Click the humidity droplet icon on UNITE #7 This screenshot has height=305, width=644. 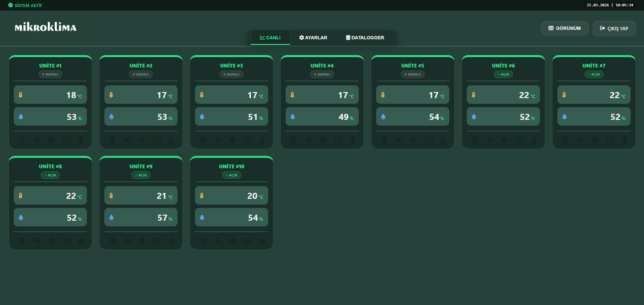564,117
